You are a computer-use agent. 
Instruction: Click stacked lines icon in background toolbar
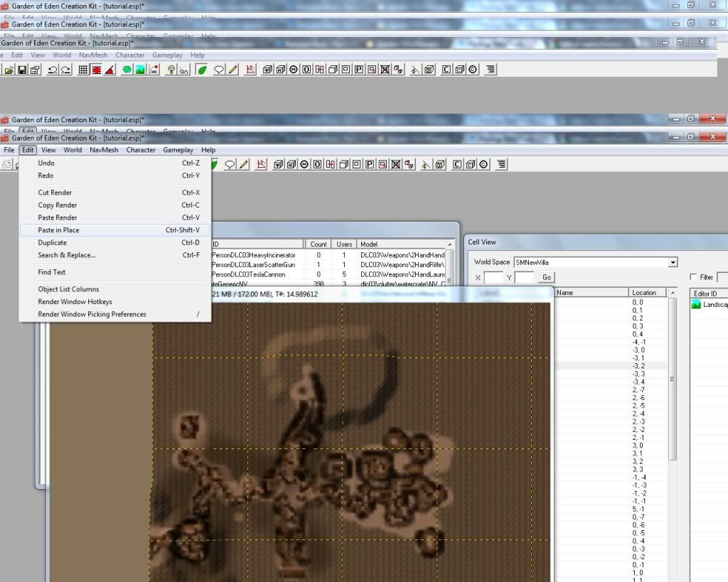coord(491,70)
